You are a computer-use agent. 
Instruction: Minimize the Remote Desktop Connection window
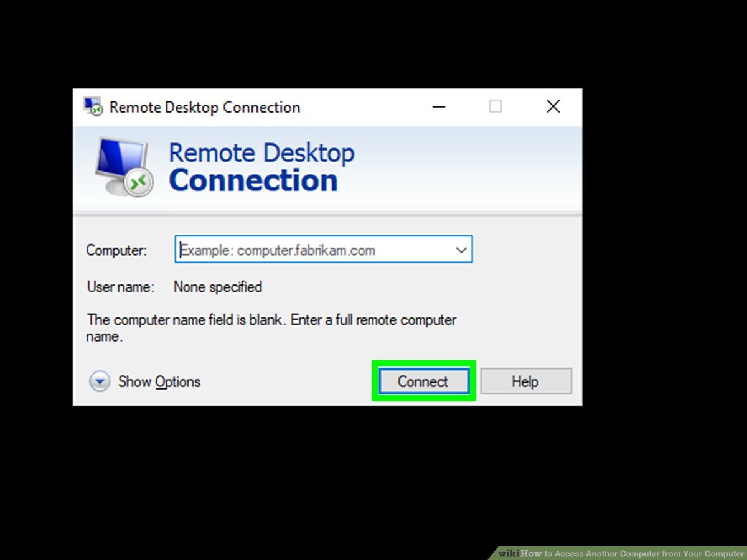click(x=439, y=107)
